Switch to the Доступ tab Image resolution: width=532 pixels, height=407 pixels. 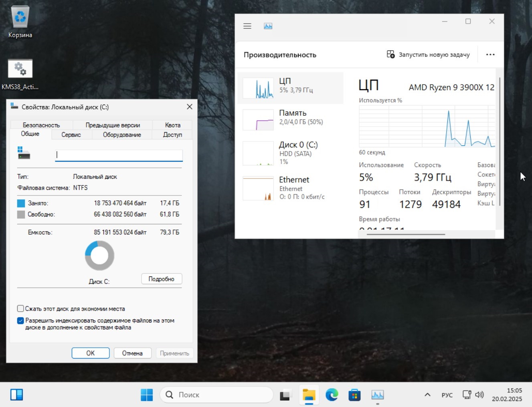tap(172, 135)
